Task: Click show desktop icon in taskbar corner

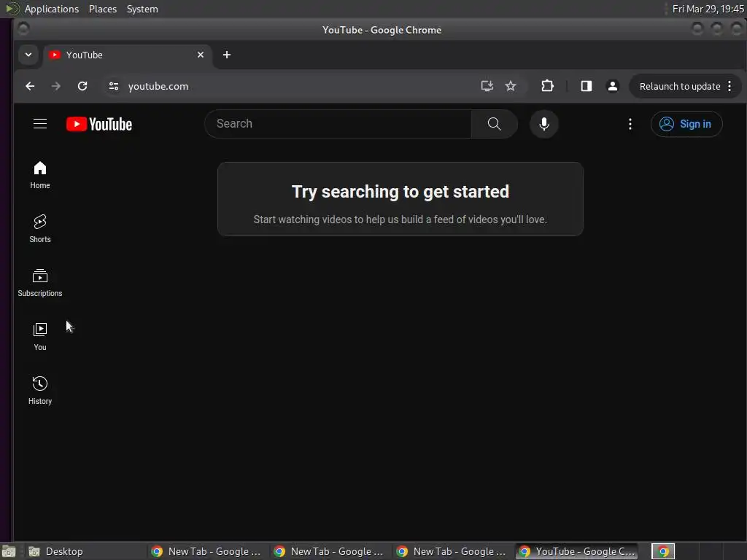Action: 9,552
